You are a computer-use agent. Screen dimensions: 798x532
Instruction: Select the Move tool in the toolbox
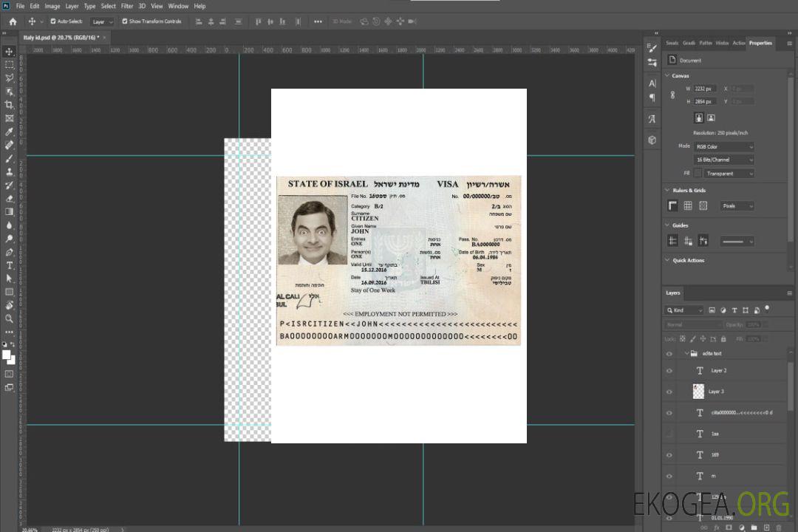pyautogui.click(x=9, y=52)
